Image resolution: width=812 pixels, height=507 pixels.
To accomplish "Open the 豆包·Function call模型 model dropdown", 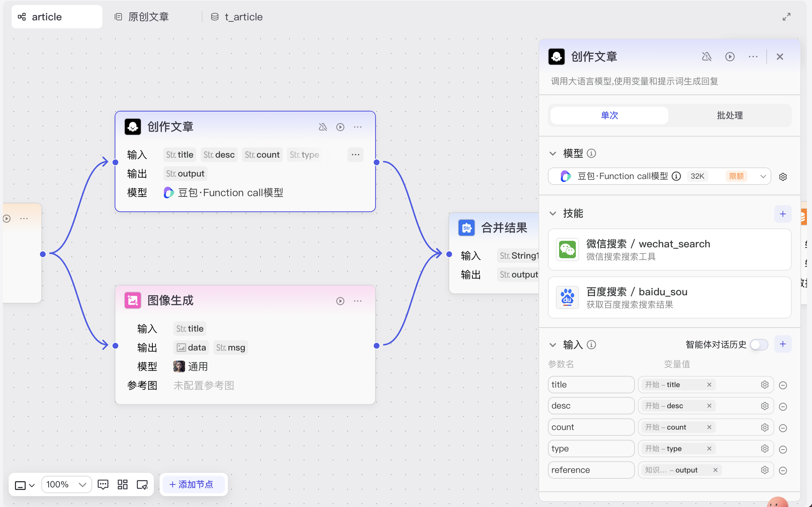I will click(763, 177).
